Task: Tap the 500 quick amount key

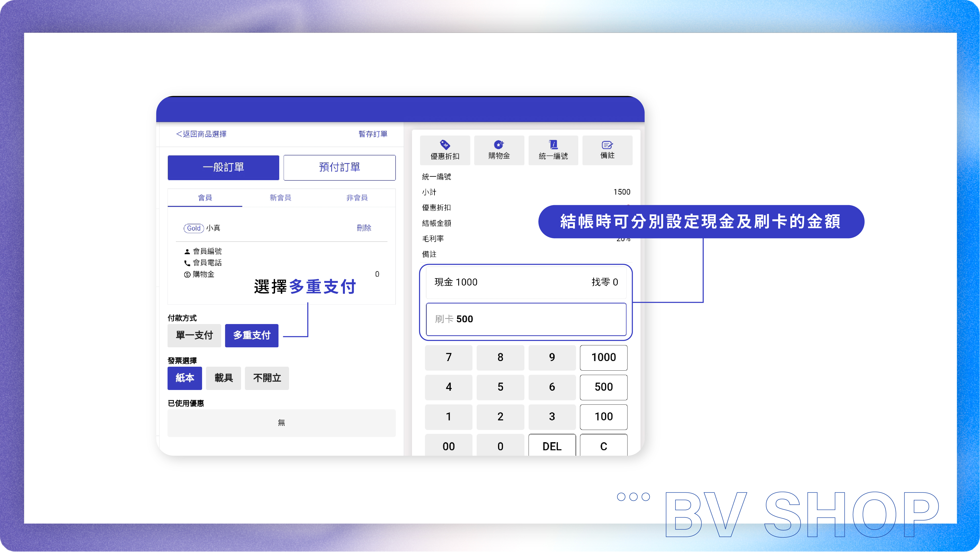Action: tap(604, 388)
